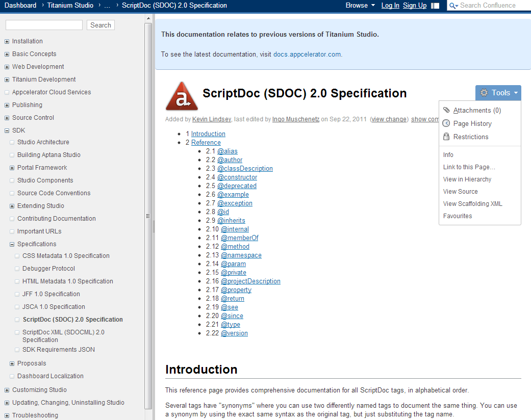Image resolution: width=531 pixels, height=420 pixels.
Task: Choose Info from the Tools menu
Action: pyautogui.click(x=448, y=154)
